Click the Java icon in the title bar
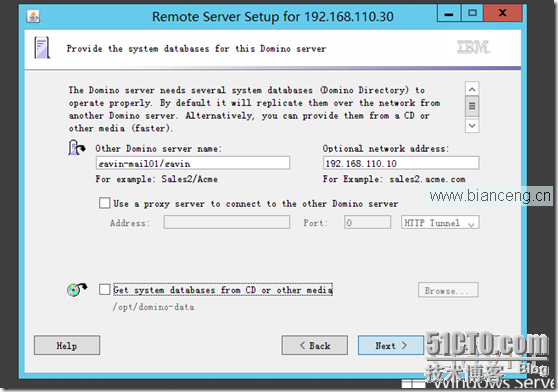Viewport: 558px width, 392px height. pos(33,16)
